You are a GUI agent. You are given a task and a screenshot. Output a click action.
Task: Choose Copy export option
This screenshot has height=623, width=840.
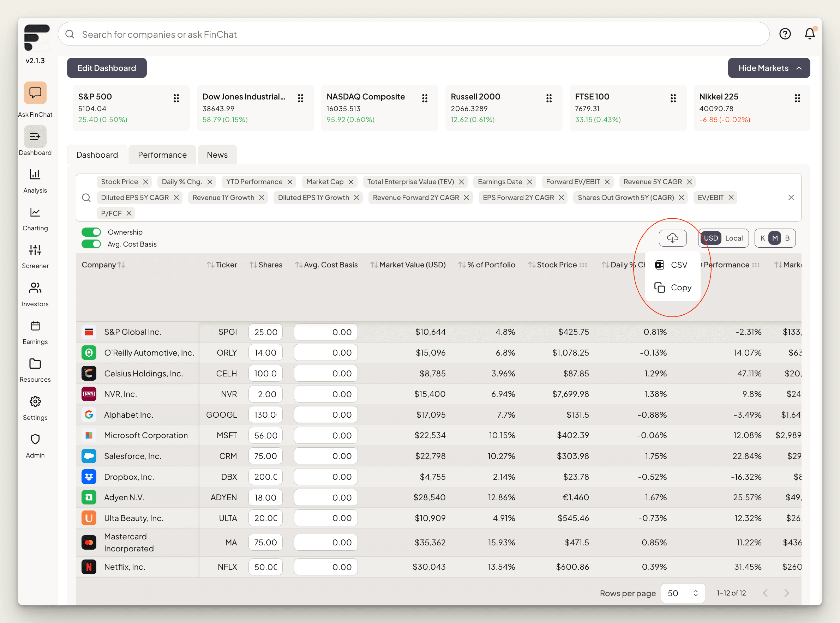click(x=672, y=288)
